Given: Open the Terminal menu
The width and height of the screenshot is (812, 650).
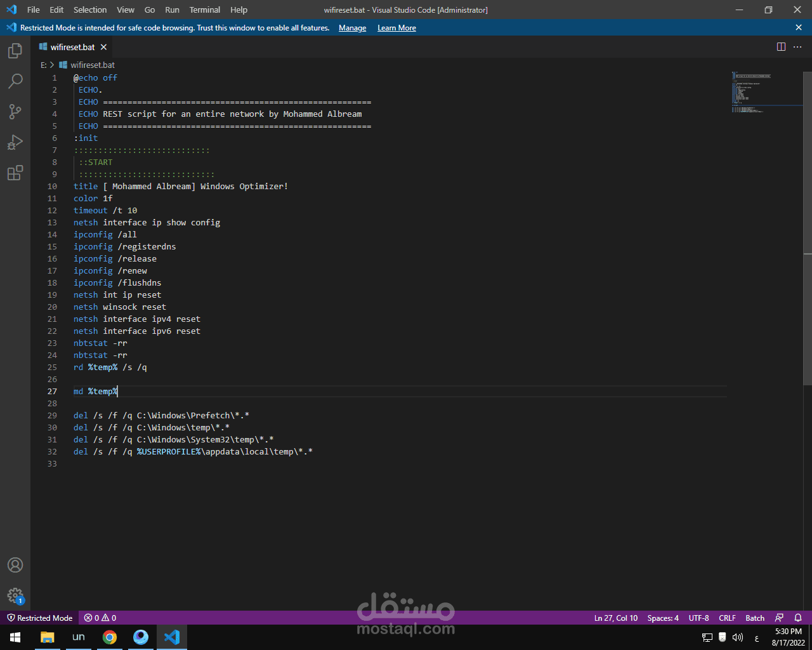Looking at the screenshot, I should pos(205,10).
